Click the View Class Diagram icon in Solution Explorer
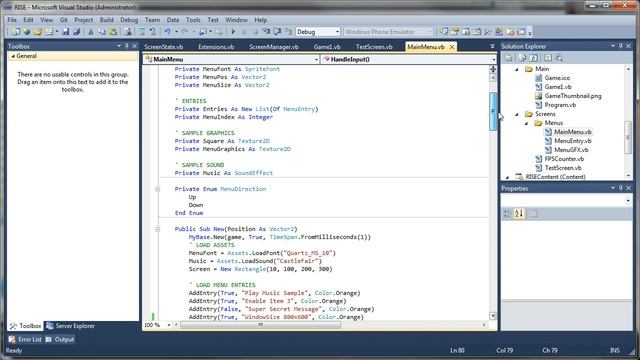The height and width of the screenshot is (360, 640). [x=559, y=58]
